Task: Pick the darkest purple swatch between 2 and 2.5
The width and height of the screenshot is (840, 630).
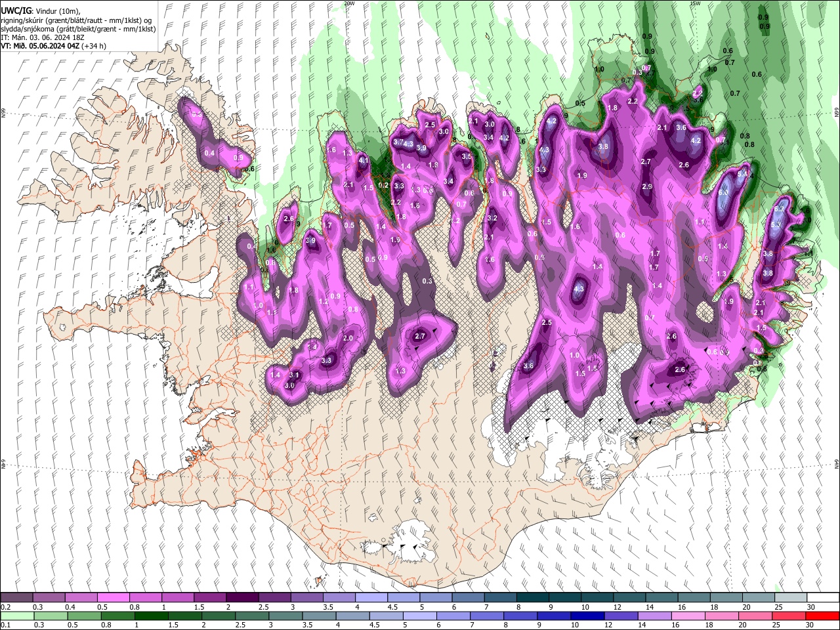Action: click(x=242, y=597)
